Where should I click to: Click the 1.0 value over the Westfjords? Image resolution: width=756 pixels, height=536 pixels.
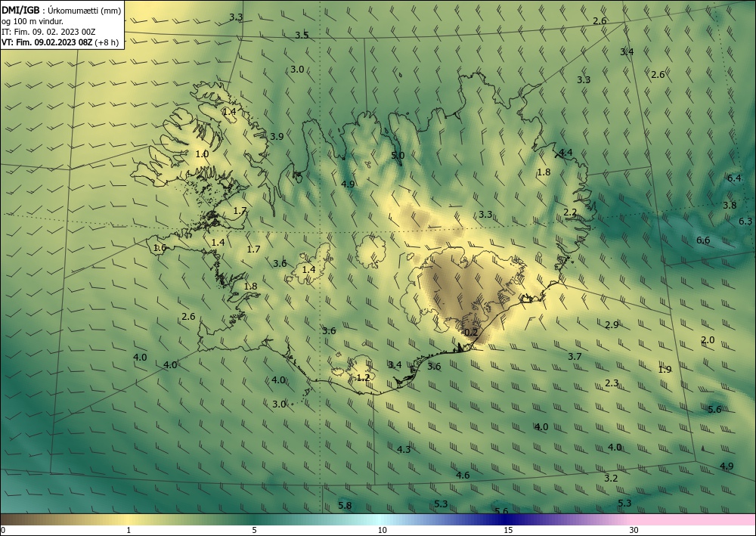point(202,153)
